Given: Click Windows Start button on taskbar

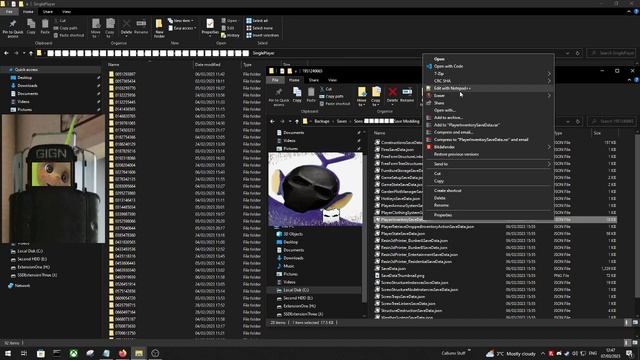Looking at the screenshot, I should tap(8, 353).
